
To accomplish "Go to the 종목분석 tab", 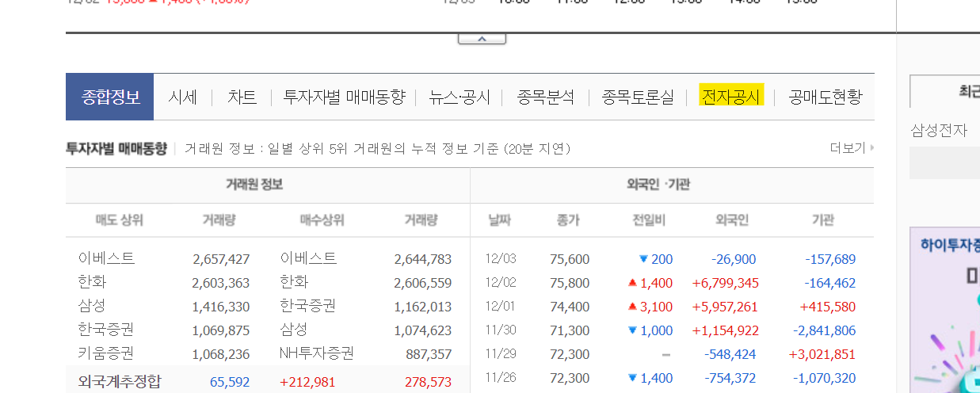I will tap(546, 97).
